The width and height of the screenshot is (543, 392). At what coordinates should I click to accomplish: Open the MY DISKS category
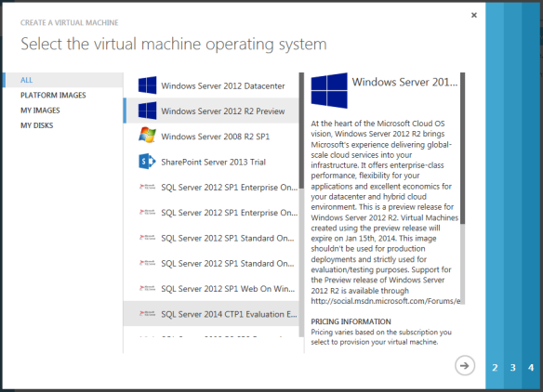pyautogui.click(x=36, y=125)
